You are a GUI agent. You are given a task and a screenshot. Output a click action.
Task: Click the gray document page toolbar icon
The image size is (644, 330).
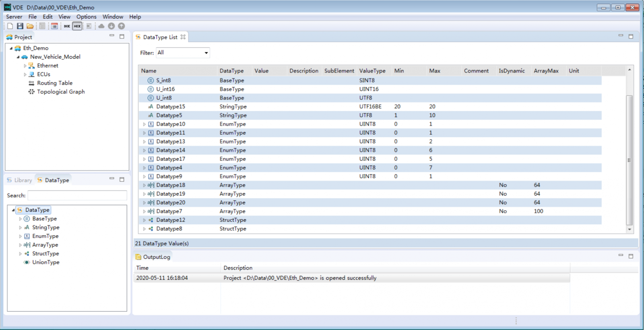42,26
